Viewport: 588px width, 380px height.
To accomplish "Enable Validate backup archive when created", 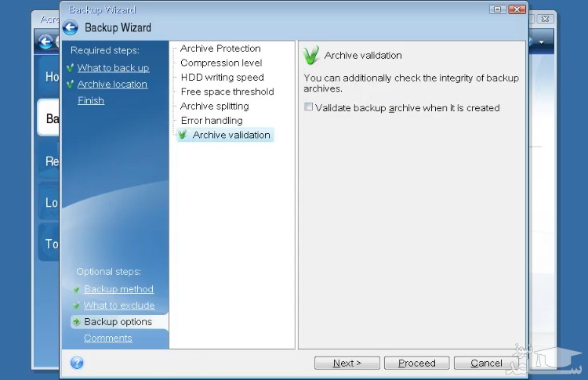I will tap(309, 108).
